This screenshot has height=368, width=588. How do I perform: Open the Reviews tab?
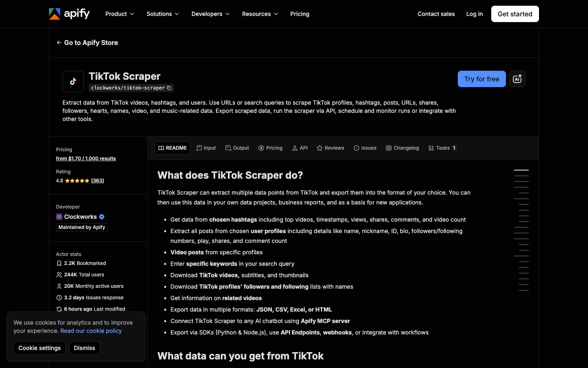coord(330,148)
